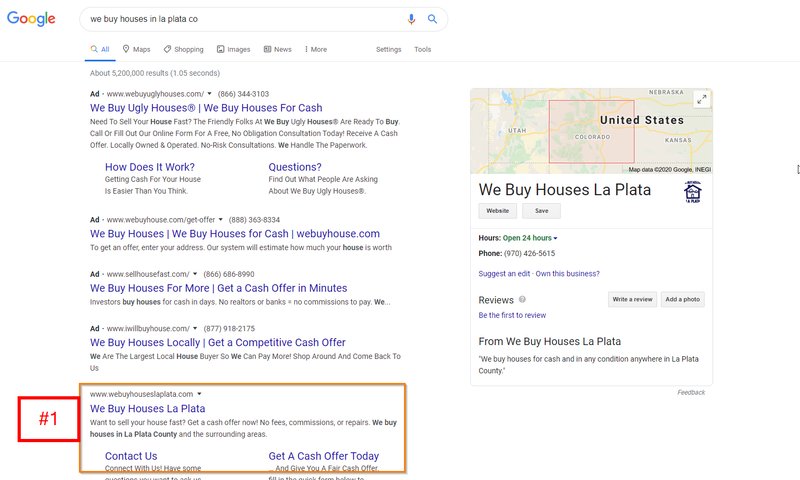
Task: Click phone number (970) 426-5615
Action: 529,254
